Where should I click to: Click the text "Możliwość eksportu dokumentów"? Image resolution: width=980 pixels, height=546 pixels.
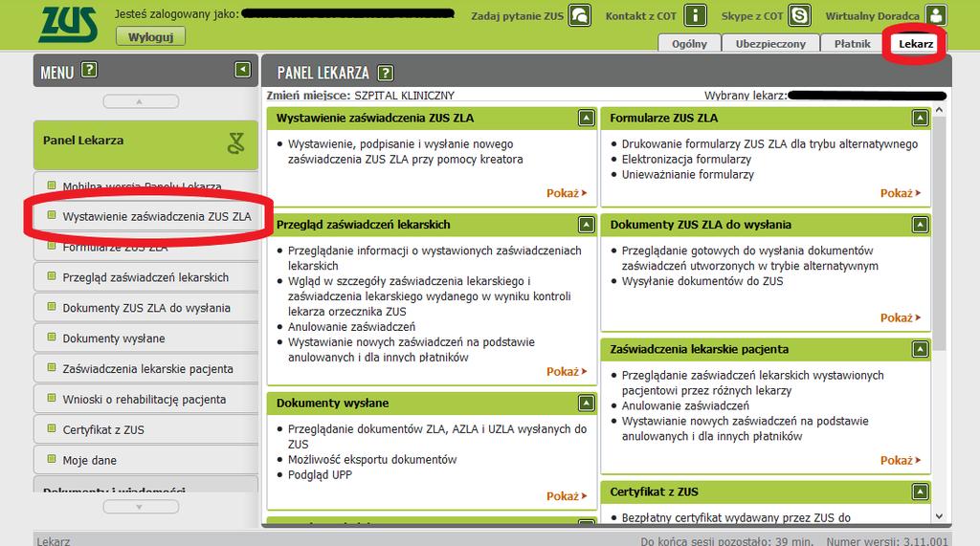[x=372, y=459]
